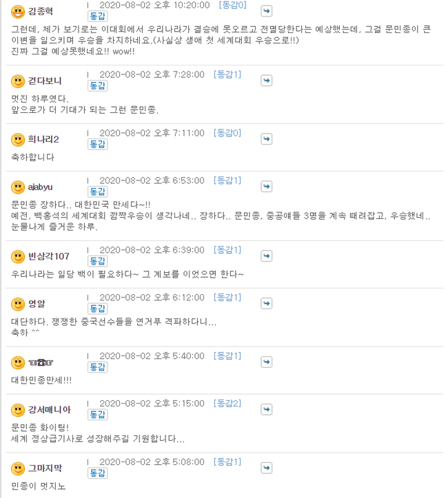Click the arrow icon on ajabyu's comment
448x498 pixels.
coord(267,187)
